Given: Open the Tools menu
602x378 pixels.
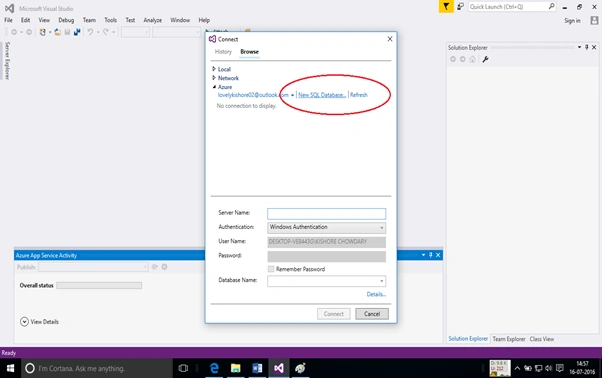Looking at the screenshot, I should coord(111,20).
